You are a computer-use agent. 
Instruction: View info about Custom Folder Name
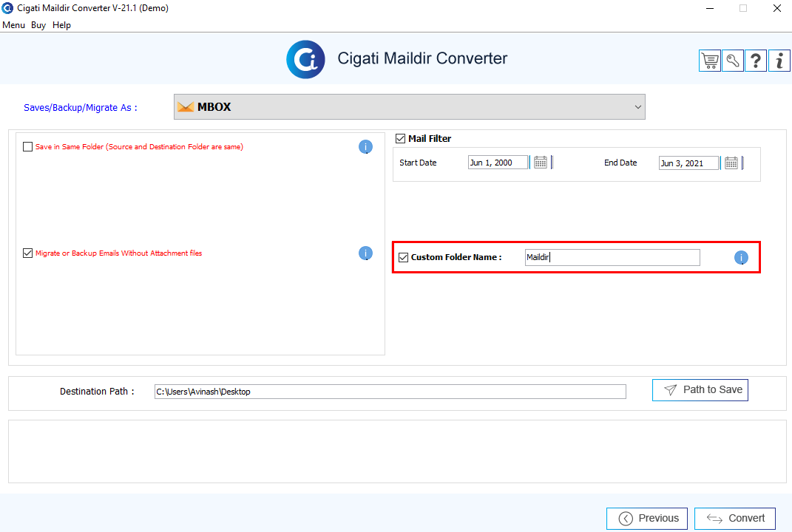(x=741, y=257)
